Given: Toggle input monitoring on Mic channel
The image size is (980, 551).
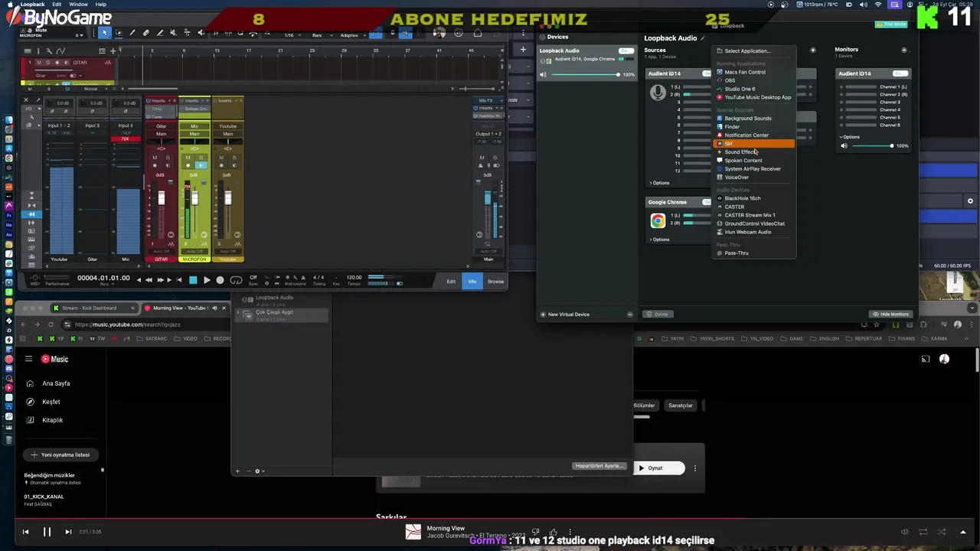Looking at the screenshot, I should coord(201,165).
